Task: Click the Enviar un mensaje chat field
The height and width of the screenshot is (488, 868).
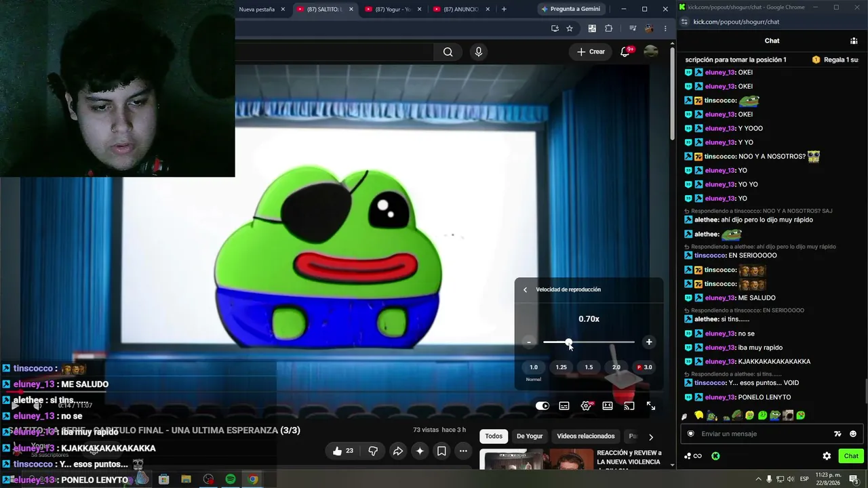Action: tap(771, 434)
